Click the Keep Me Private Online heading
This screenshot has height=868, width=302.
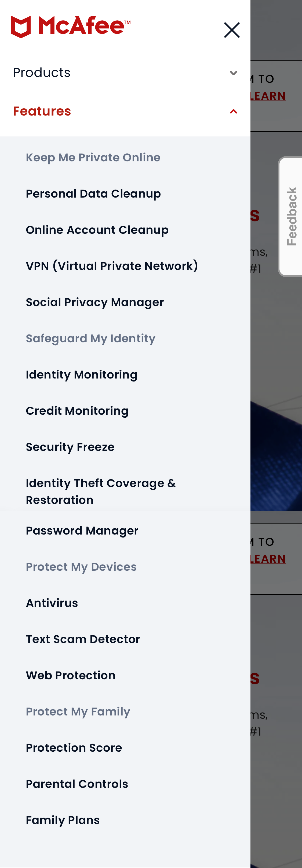(x=93, y=157)
